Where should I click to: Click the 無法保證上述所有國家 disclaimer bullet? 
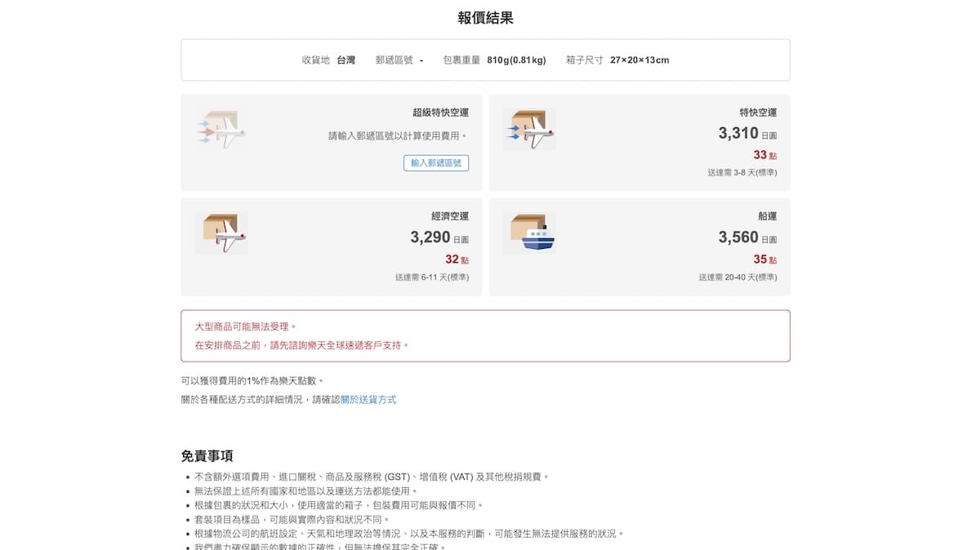click(305, 491)
